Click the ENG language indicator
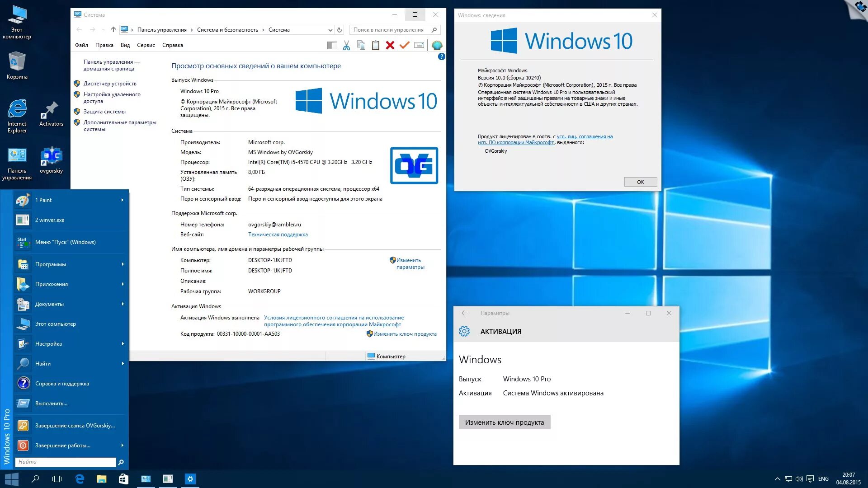The image size is (868, 488). [823, 479]
